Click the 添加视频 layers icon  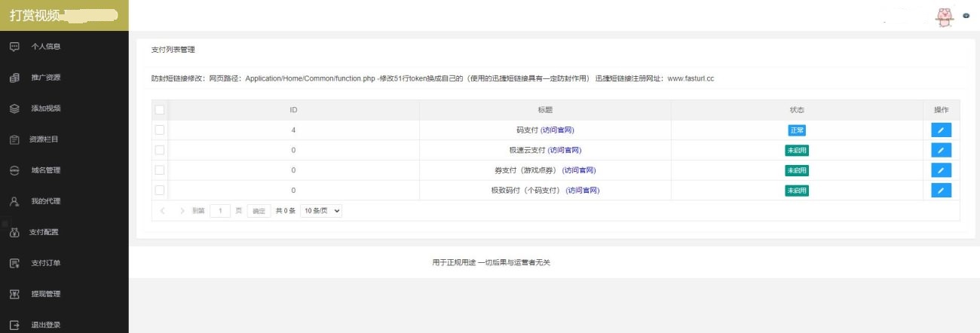tap(14, 108)
